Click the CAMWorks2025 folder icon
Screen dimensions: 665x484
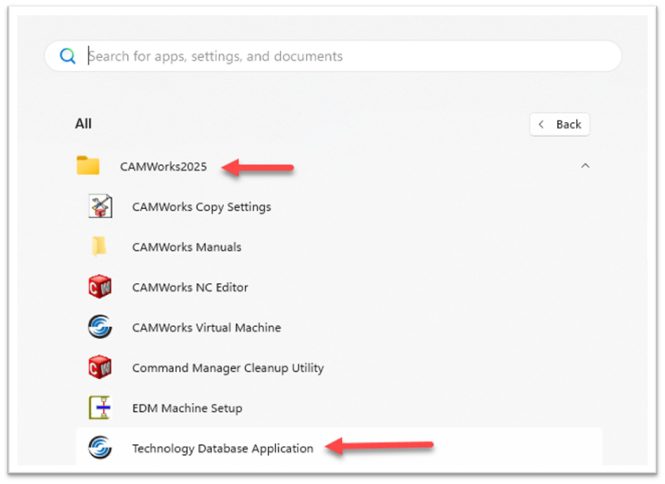pos(88,165)
